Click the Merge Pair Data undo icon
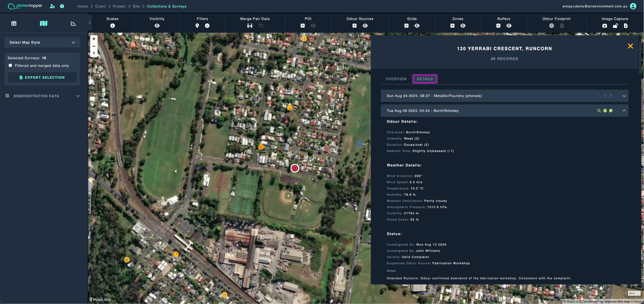This screenshot has height=304, width=644. tap(261, 26)
